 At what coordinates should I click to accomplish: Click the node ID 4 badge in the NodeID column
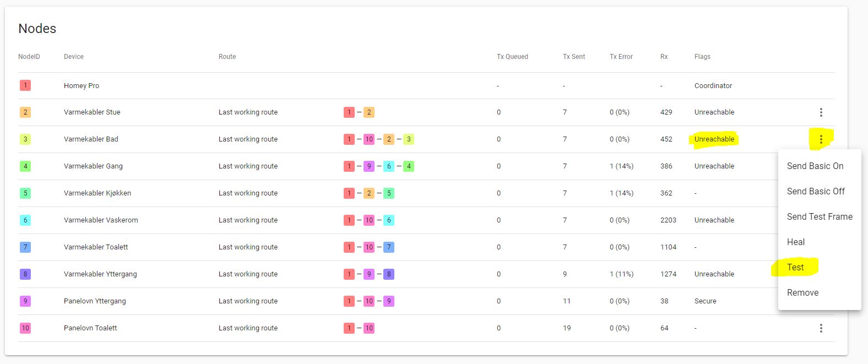(x=25, y=166)
